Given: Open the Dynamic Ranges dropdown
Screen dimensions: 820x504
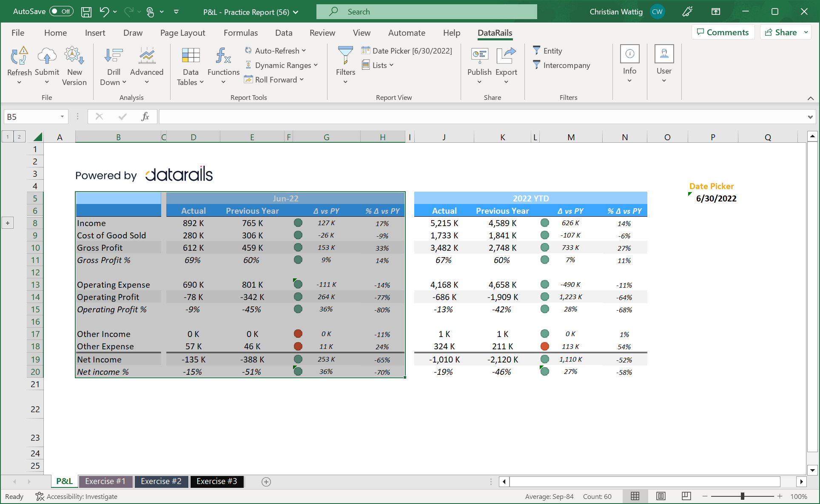Looking at the screenshot, I should [x=281, y=65].
